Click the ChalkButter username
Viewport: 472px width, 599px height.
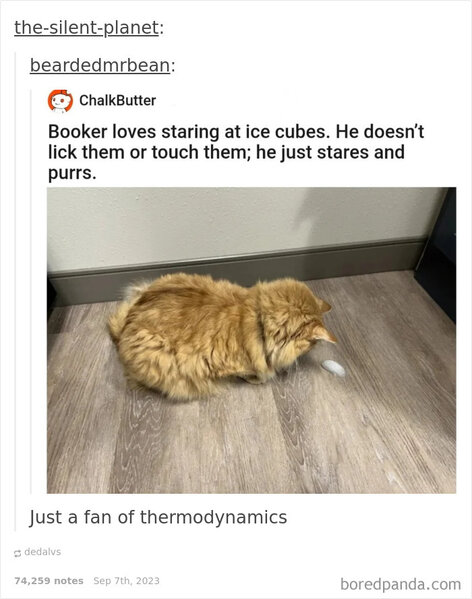point(118,100)
